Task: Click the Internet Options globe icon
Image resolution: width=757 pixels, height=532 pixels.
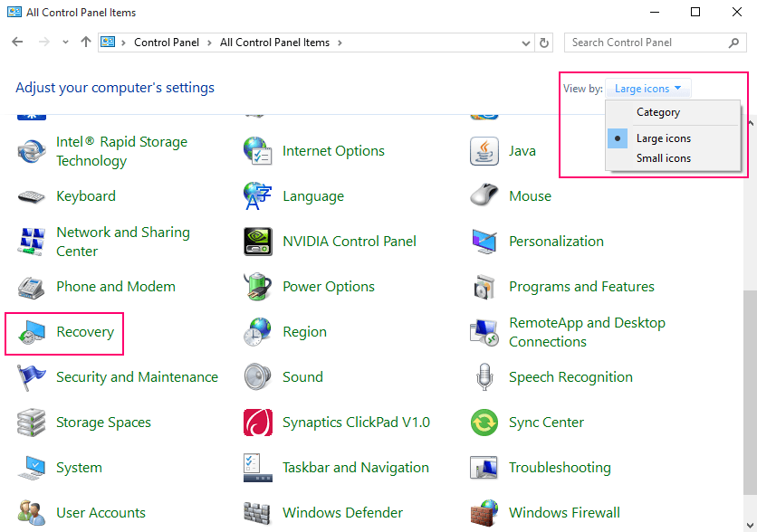Action: [x=257, y=151]
